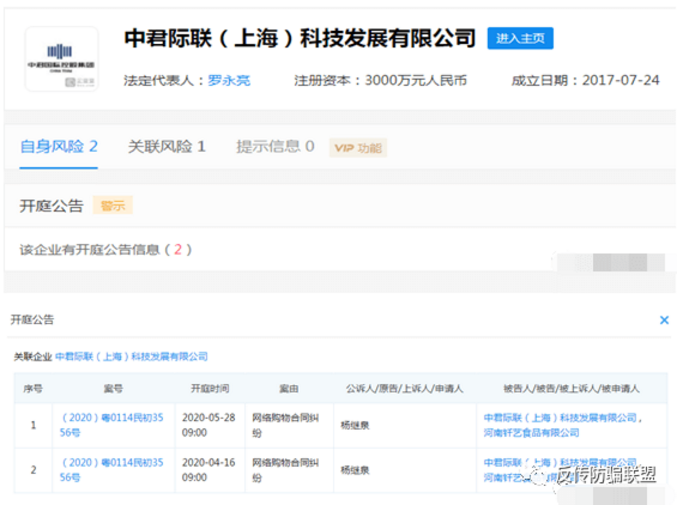Switch to the 关联风险 1 tab
680x510 pixels.
167,147
